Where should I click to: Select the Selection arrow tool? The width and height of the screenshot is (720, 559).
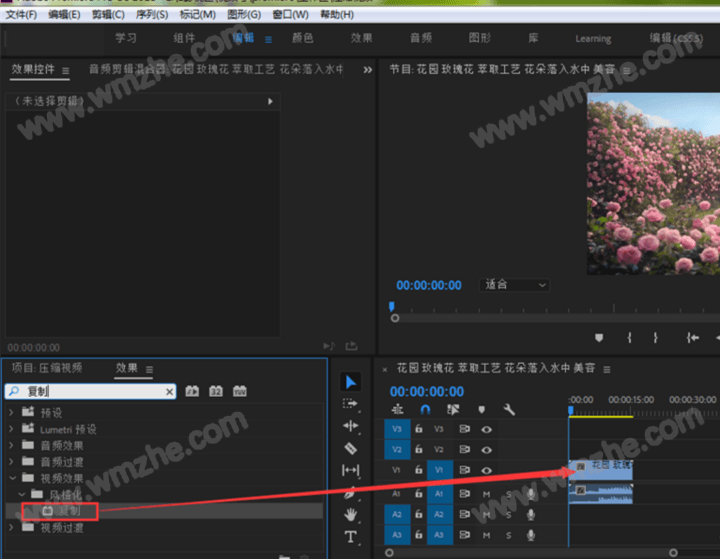(x=350, y=382)
